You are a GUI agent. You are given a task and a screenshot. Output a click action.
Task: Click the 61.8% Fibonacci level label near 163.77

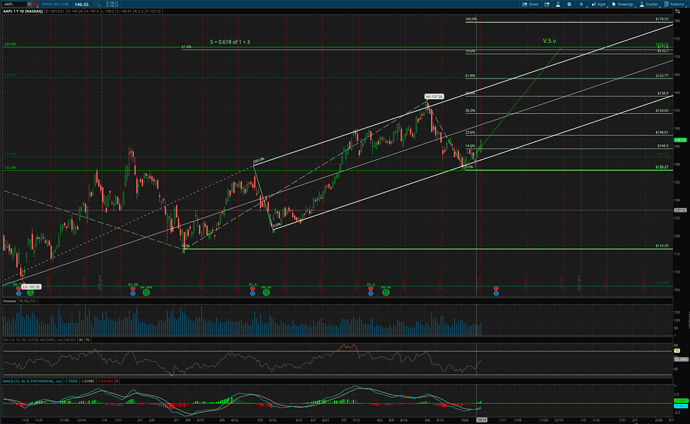(x=470, y=76)
